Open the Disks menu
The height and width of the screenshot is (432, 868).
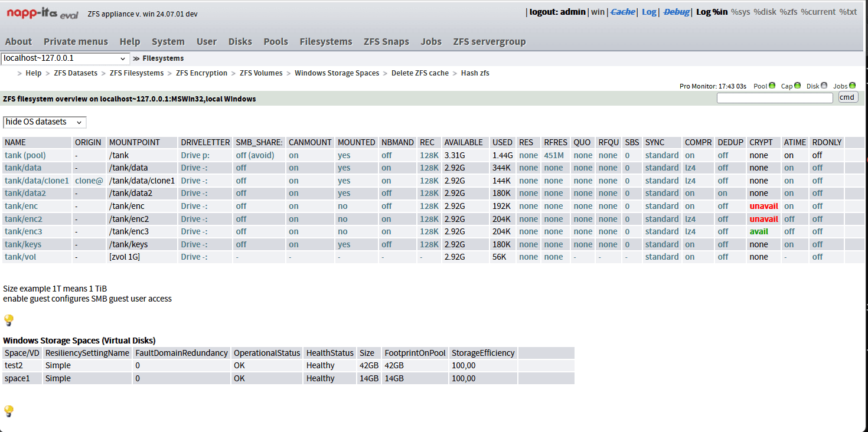[x=240, y=41]
